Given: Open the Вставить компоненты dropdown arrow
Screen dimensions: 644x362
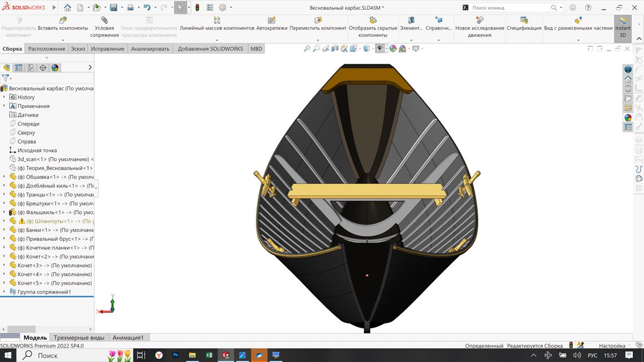Looking at the screenshot, I should tap(63, 40).
